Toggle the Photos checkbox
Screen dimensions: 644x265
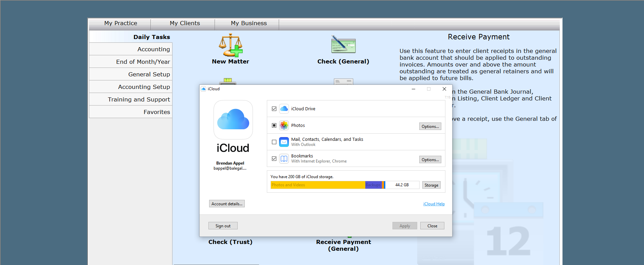point(274,126)
